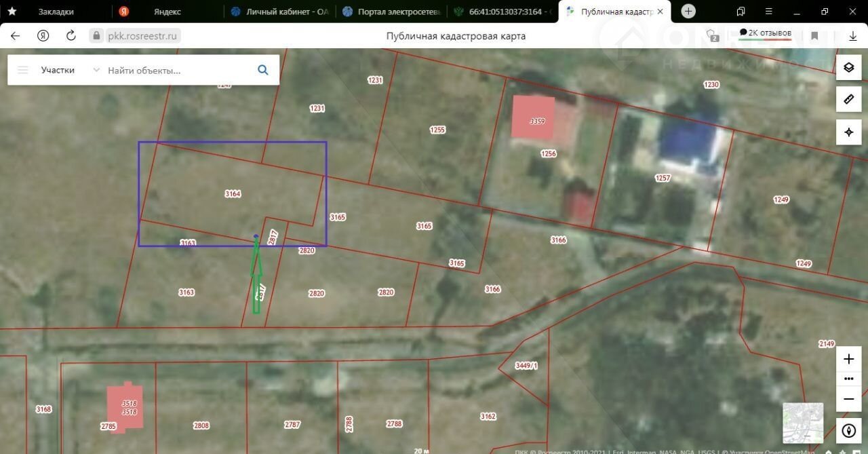Open the overview minimap thumbnail
868x454 pixels.
pos(803,423)
